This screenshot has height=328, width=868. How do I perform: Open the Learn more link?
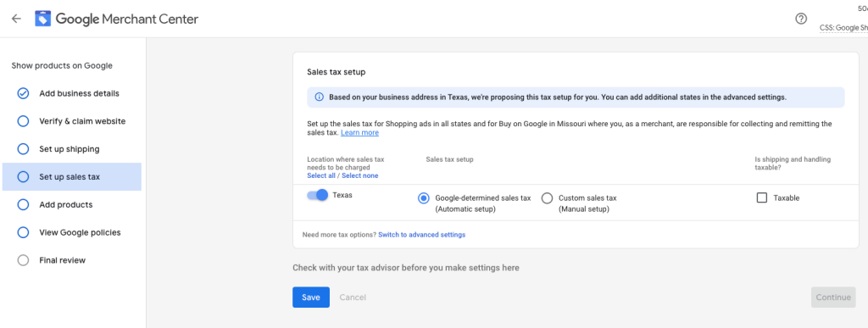pos(359,133)
